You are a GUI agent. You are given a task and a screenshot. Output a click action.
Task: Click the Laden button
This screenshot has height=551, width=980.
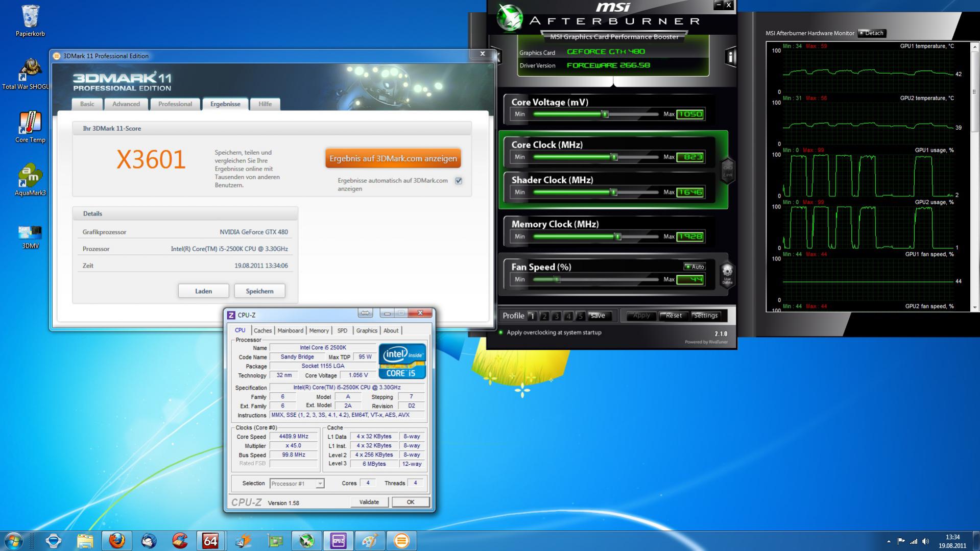click(203, 291)
